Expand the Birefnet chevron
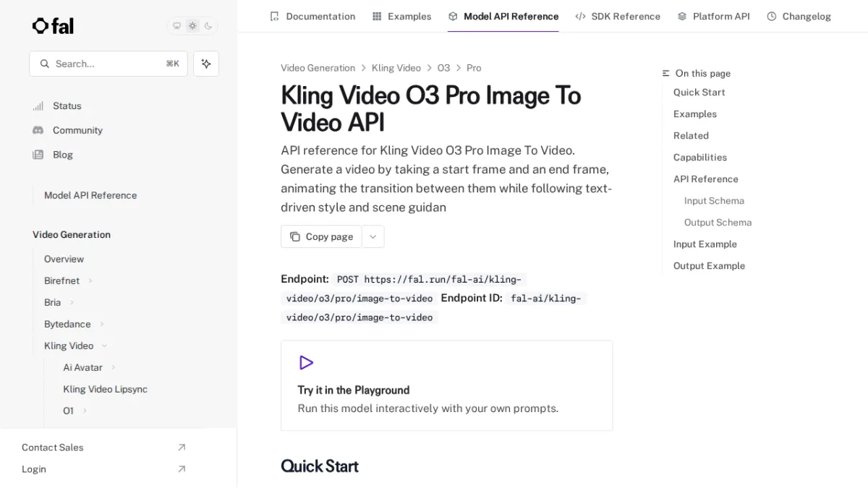This screenshot has height=488, width=868. [90, 281]
